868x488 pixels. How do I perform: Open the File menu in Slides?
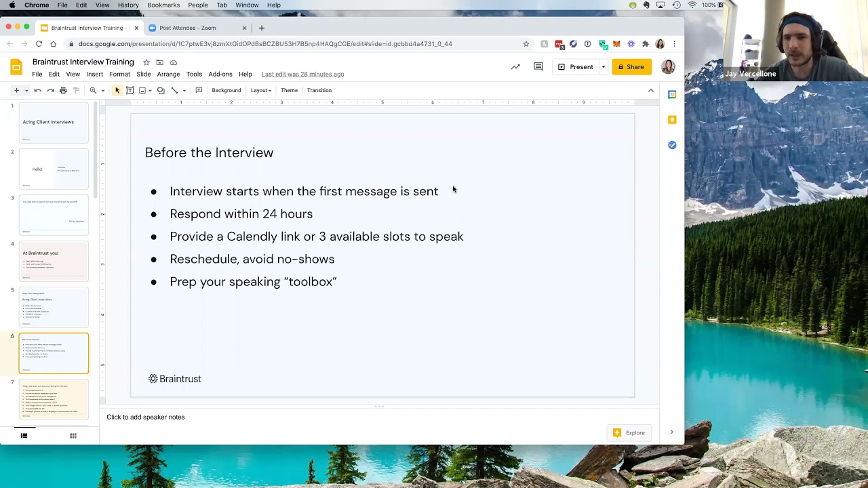[37, 75]
